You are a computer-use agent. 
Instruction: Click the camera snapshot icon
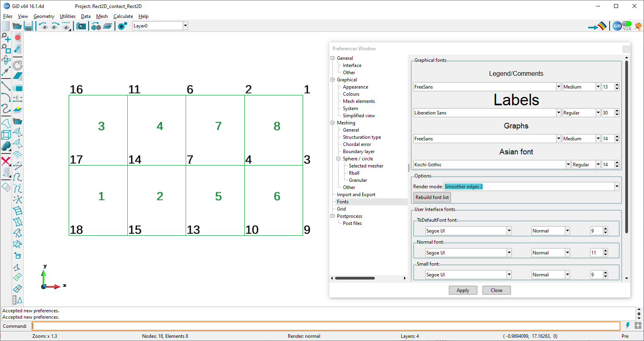pos(81,26)
